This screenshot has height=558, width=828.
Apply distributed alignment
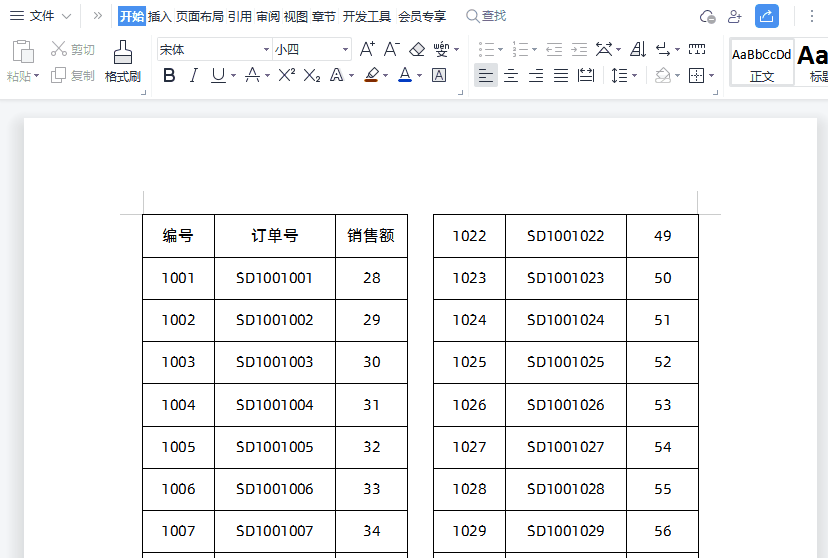tap(586, 75)
